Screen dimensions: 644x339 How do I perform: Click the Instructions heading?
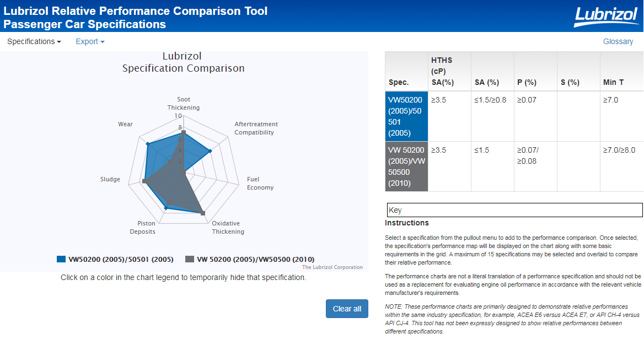[406, 223]
